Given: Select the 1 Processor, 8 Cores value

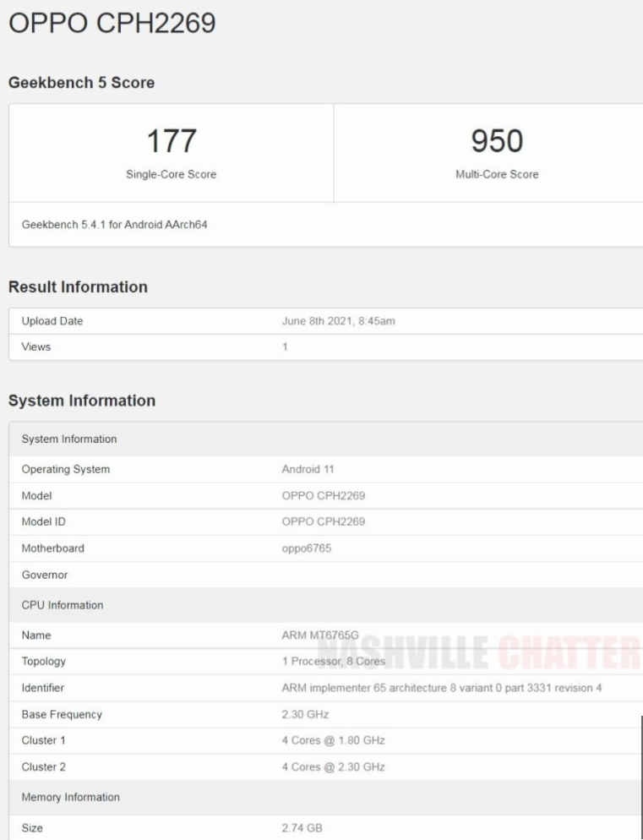Looking at the screenshot, I should click(333, 662).
